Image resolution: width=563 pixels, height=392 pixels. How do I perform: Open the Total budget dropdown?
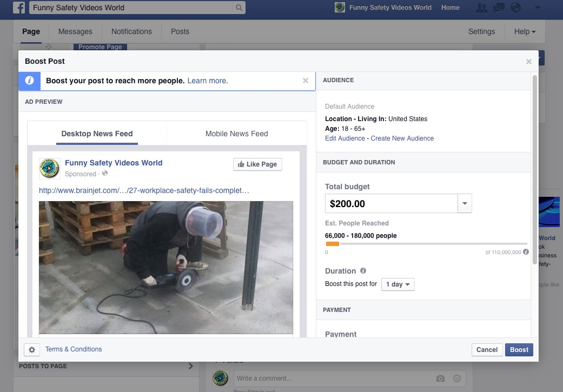click(x=465, y=203)
